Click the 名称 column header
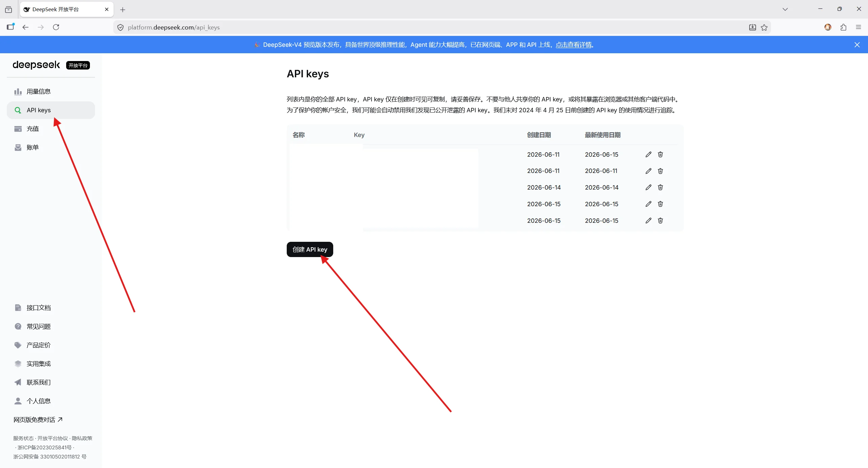868x468 pixels. click(299, 135)
